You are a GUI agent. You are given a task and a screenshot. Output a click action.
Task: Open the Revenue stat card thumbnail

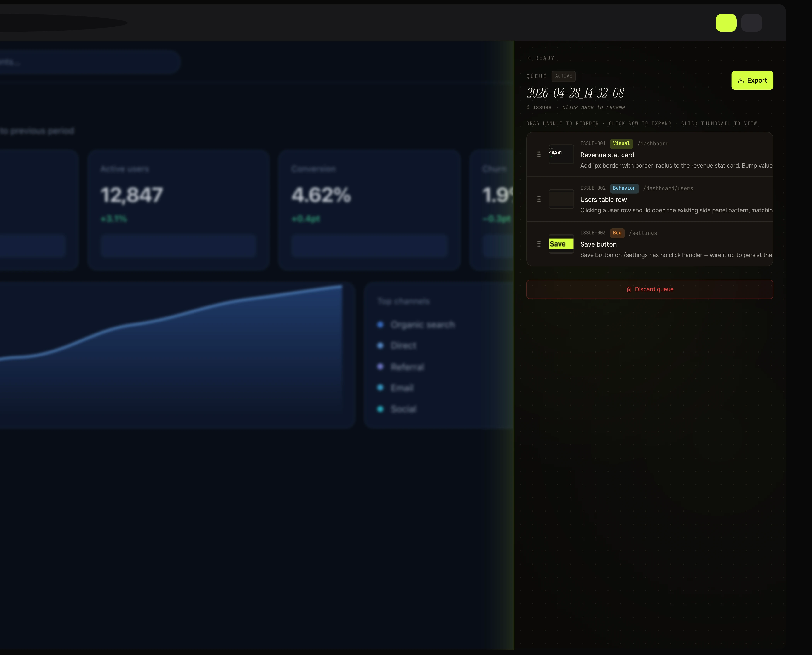pyautogui.click(x=561, y=154)
